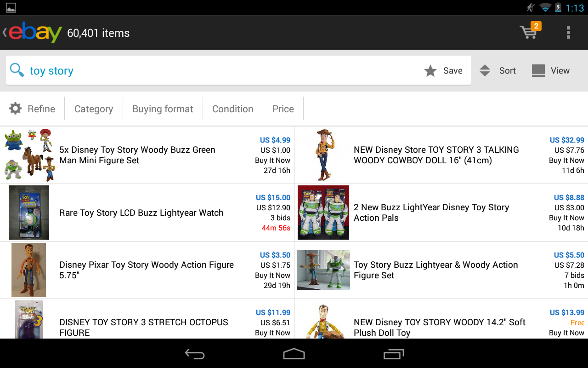Image resolution: width=588 pixels, height=368 pixels.
Task: Open the overflow menu via three dots
Action: 568,32
